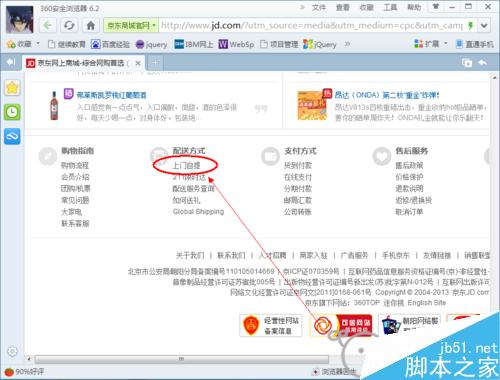Open the red wine product link
The image size is (500, 380).
(x=111, y=95)
